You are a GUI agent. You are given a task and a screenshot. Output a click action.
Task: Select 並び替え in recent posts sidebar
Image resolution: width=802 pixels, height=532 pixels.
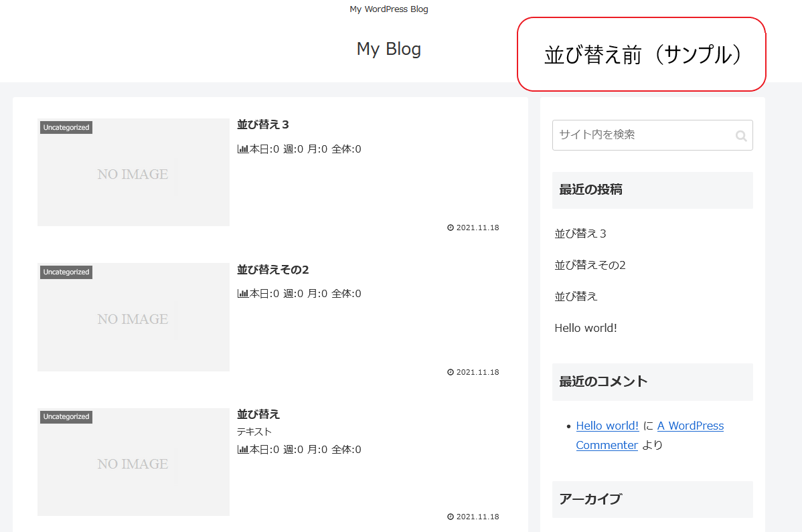coord(576,296)
